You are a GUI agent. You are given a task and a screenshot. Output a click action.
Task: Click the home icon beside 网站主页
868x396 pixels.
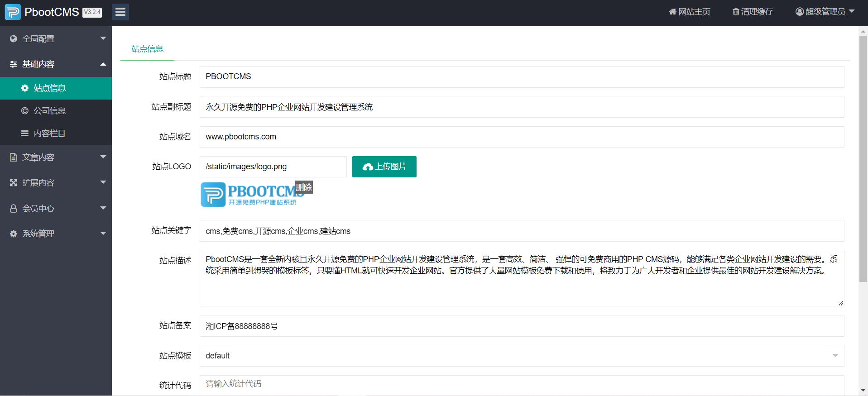click(x=673, y=12)
